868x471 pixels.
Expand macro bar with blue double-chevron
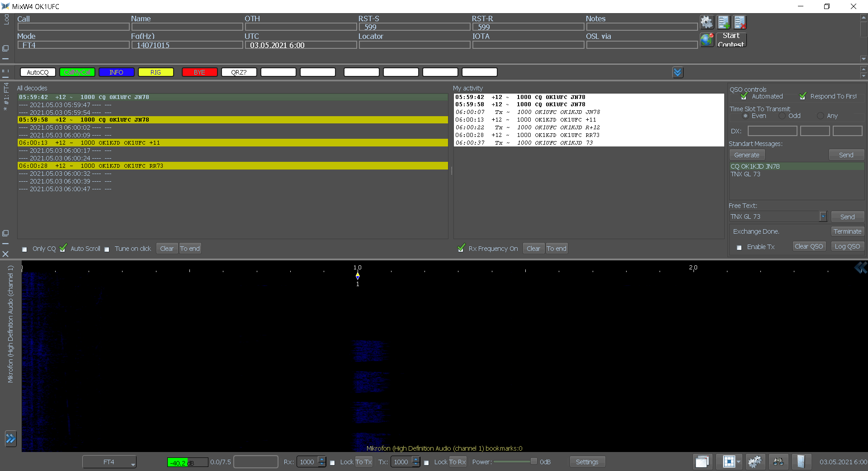pyautogui.click(x=677, y=72)
